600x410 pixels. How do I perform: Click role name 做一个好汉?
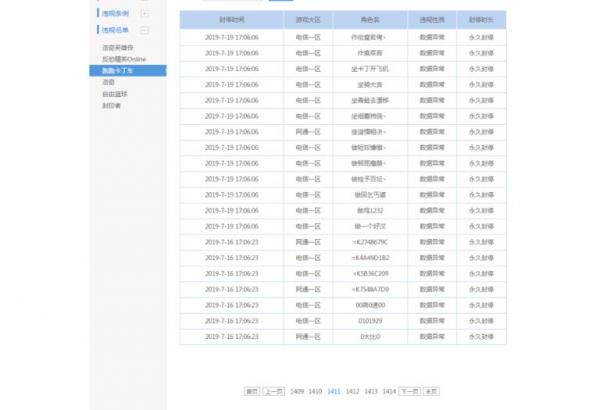click(370, 226)
